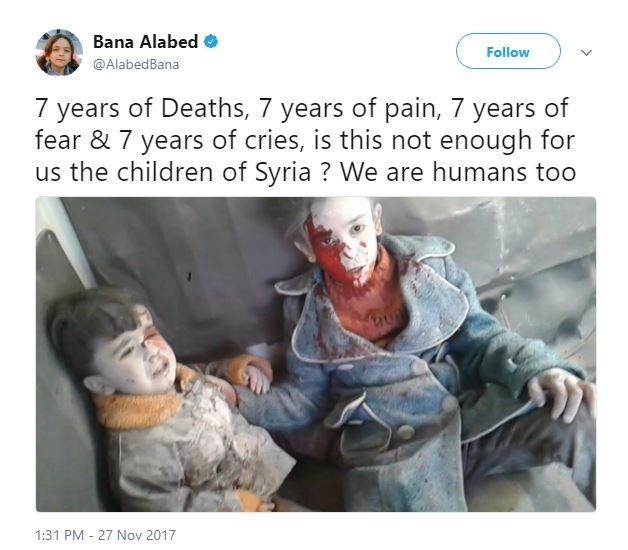Expand the tweet options chevron
This screenshot has width=628, height=550.
pyautogui.click(x=586, y=52)
